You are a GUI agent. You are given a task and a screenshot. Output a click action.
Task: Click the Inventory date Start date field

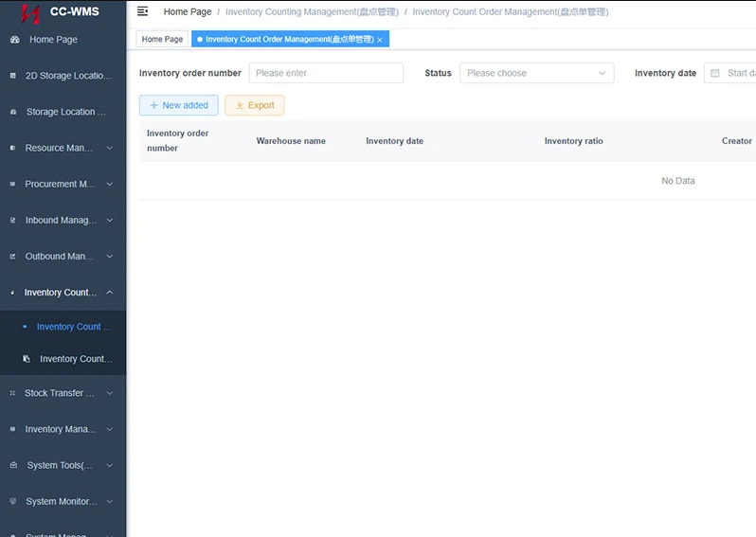pyautogui.click(x=730, y=73)
